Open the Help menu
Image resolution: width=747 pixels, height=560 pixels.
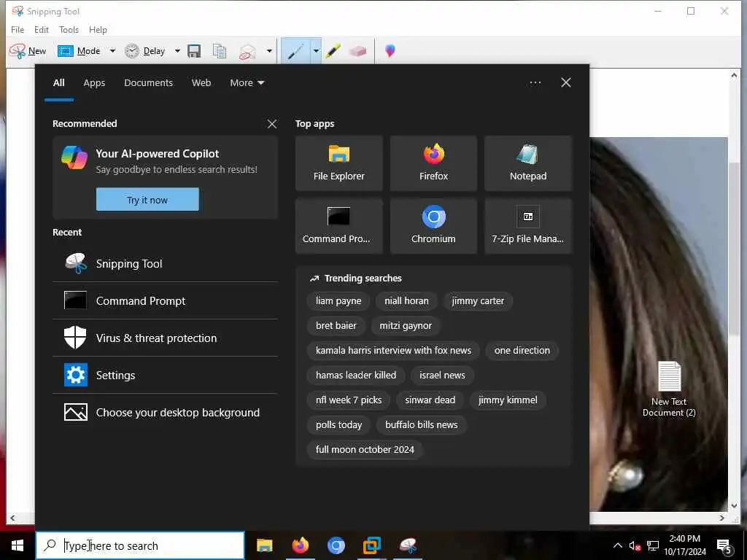98,29
